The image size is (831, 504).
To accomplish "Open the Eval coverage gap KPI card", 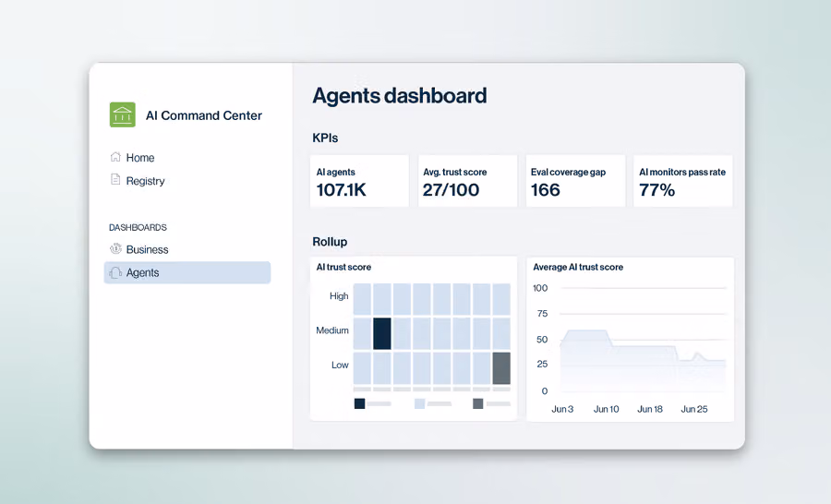I will 575,181.
